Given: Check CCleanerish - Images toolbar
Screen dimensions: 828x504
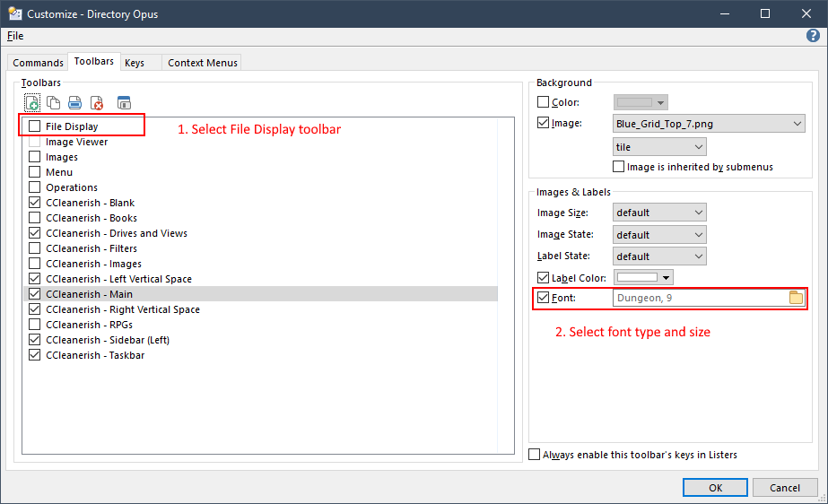Looking at the screenshot, I should coord(34,264).
